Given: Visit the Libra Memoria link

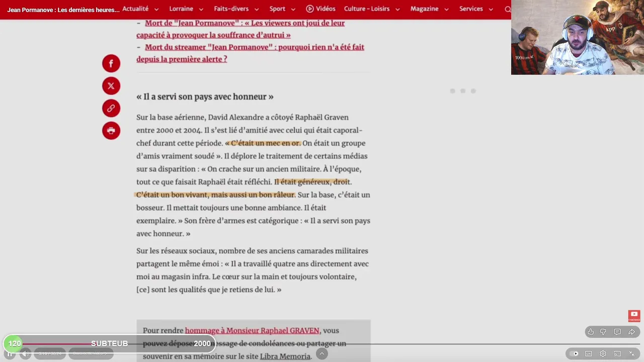Looking at the screenshot, I should coord(285,356).
